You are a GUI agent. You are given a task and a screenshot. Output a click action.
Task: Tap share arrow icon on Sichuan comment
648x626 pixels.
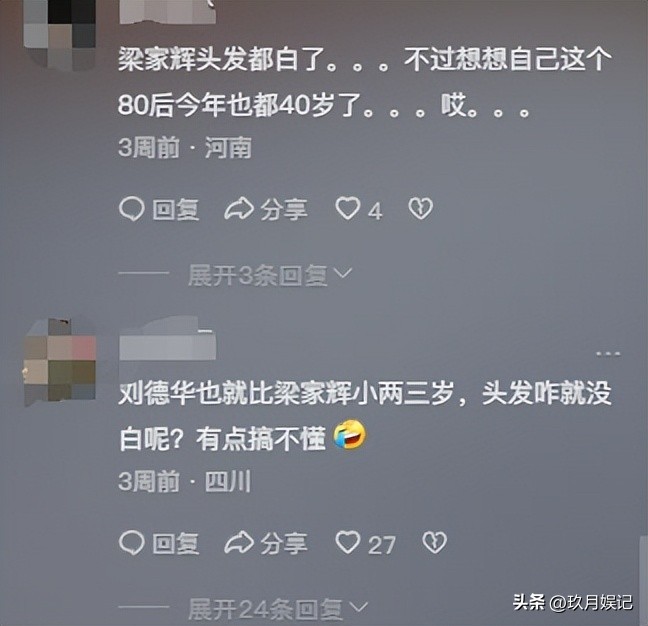tap(239, 542)
